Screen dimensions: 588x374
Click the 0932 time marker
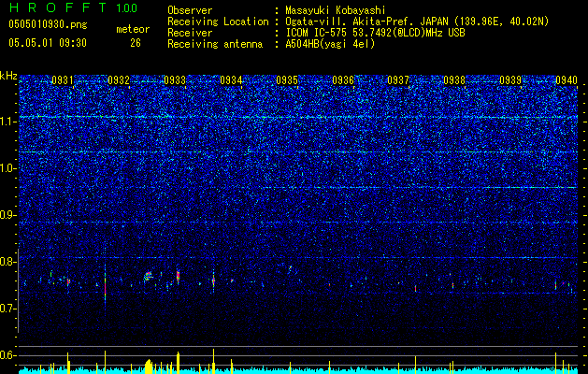(119, 80)
